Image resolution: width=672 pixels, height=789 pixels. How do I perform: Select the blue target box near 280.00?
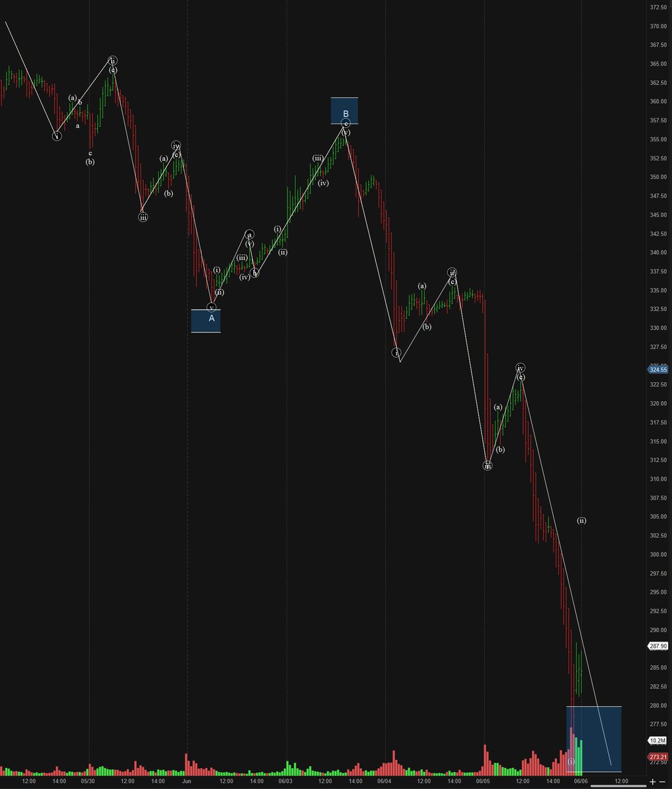click(594, 738)
